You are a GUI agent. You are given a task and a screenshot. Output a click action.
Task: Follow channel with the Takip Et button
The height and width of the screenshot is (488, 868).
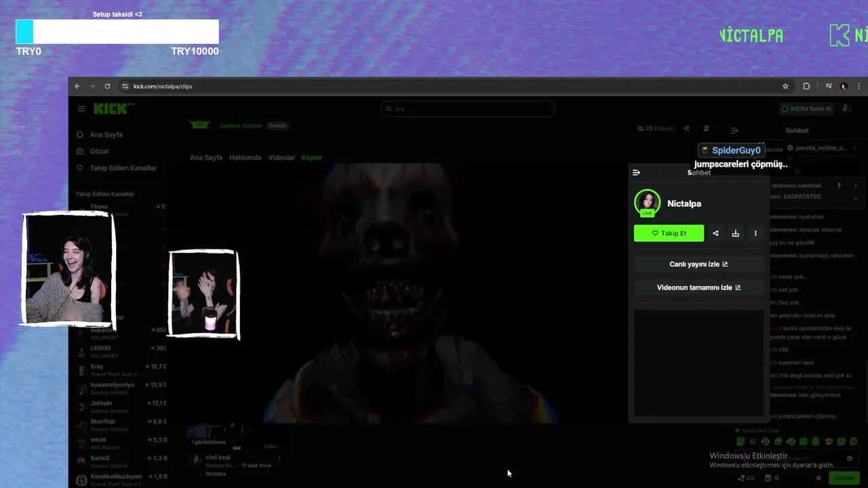tap(669, 233)
